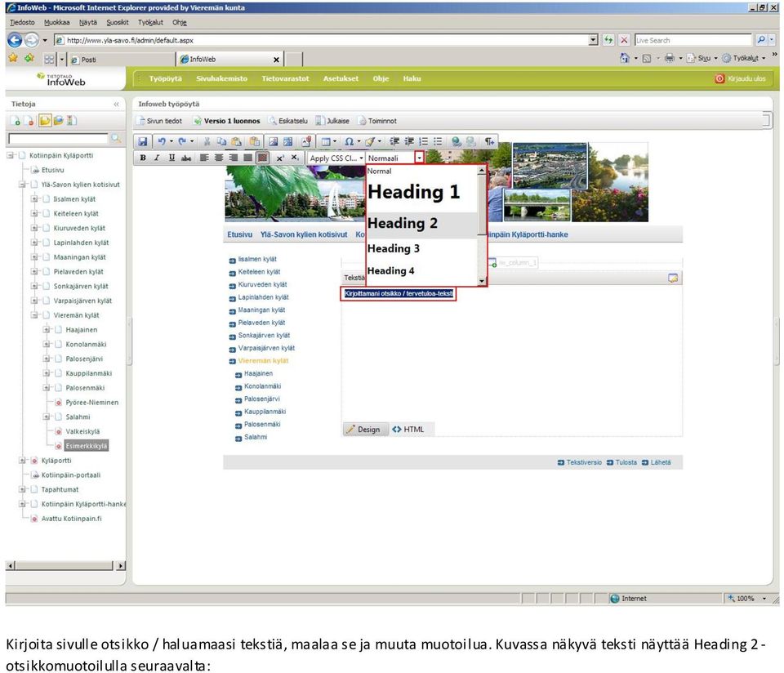Screen dimensions: 784x673
Task: Click the Copy icon in the editor toolbar
Action: click(221, 141)
